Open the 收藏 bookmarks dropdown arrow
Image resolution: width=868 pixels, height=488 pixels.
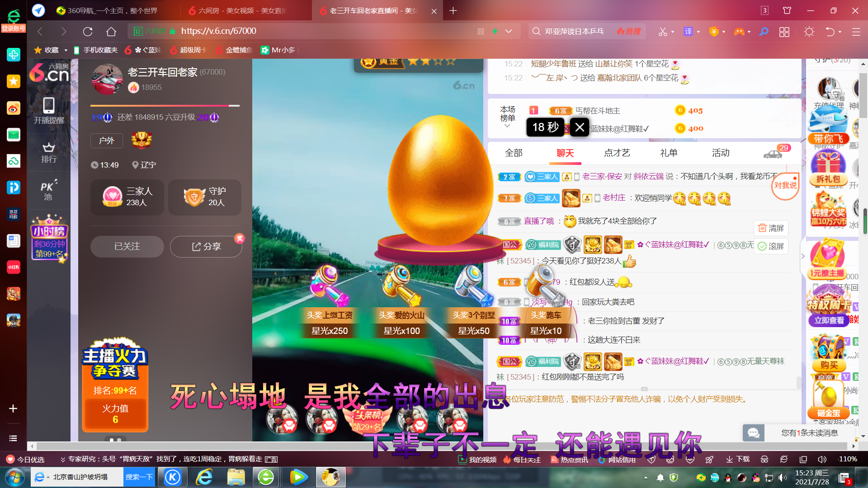pos(66,50)
